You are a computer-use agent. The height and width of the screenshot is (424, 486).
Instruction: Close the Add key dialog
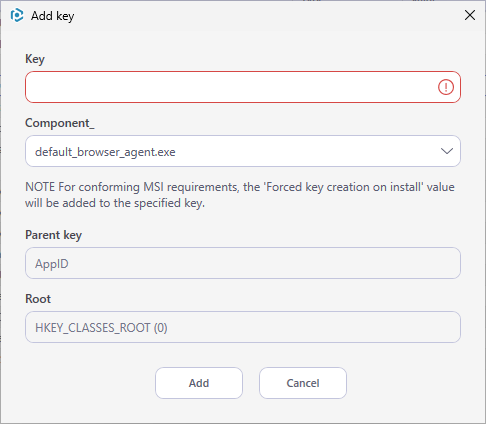470,15
